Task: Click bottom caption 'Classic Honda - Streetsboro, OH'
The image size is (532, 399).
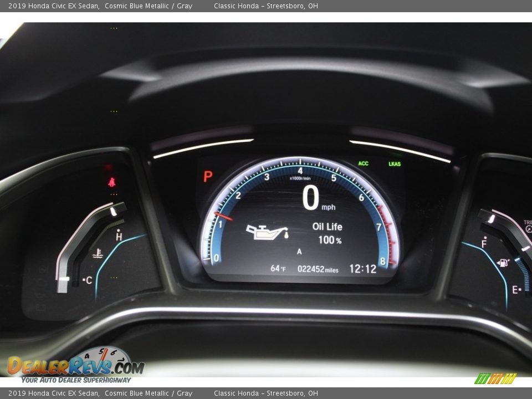Action: pyautogui.click(x=266, y=393)
